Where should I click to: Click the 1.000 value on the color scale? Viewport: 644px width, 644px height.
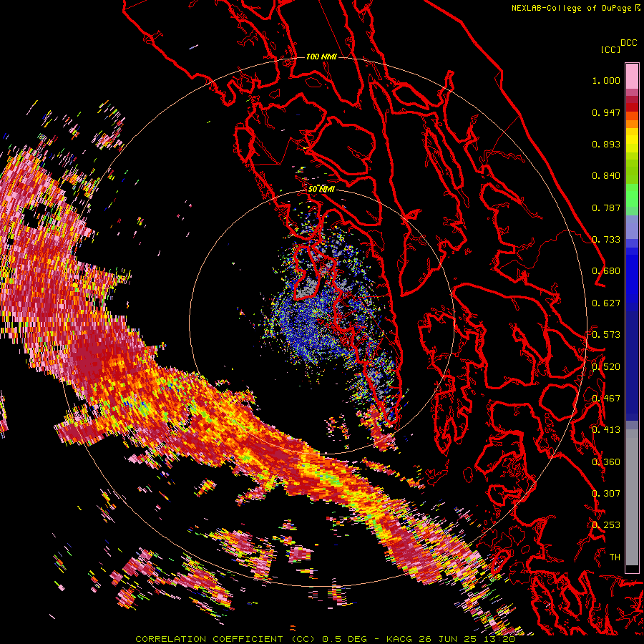[606, 80]
